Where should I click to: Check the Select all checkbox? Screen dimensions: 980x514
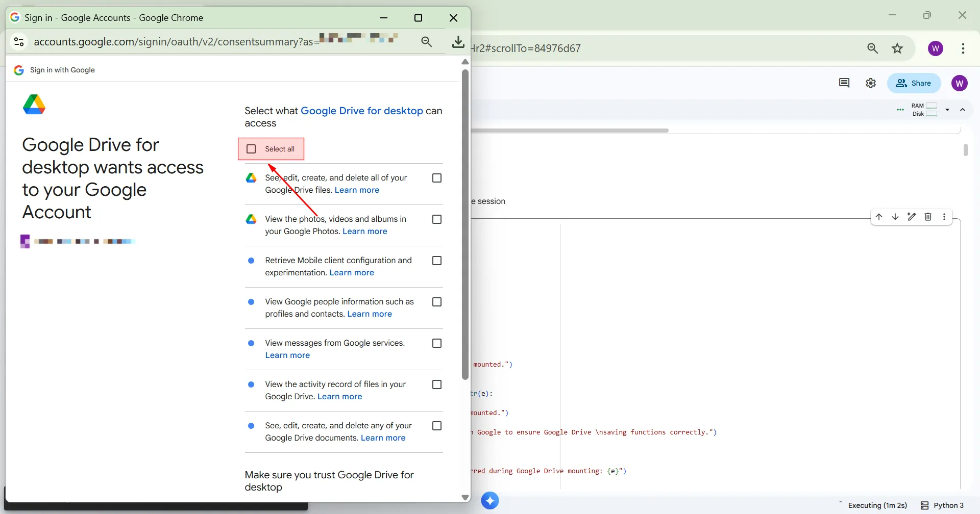pyautogui.click(x=251, y=149)
